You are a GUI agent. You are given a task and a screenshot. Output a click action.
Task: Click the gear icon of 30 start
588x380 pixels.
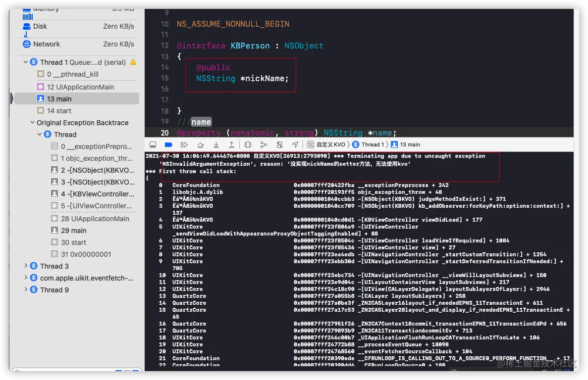[x=54, y=242]
